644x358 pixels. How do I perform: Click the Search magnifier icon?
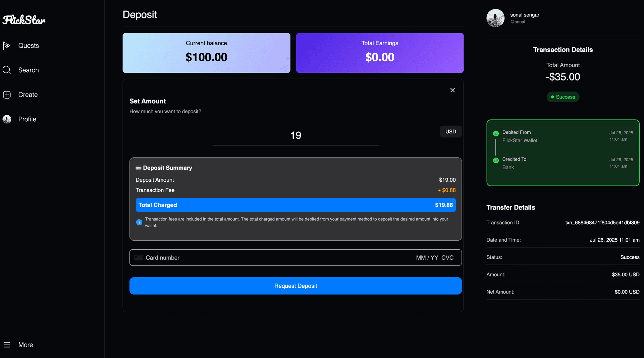(x=7, y=70)
